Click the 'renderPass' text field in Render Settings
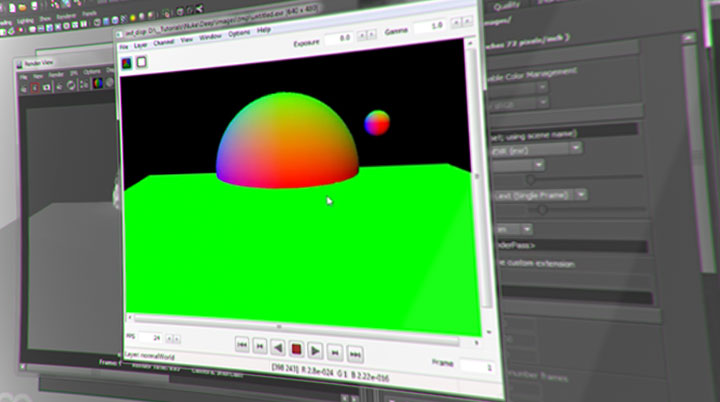 click(x=573, y=247)
